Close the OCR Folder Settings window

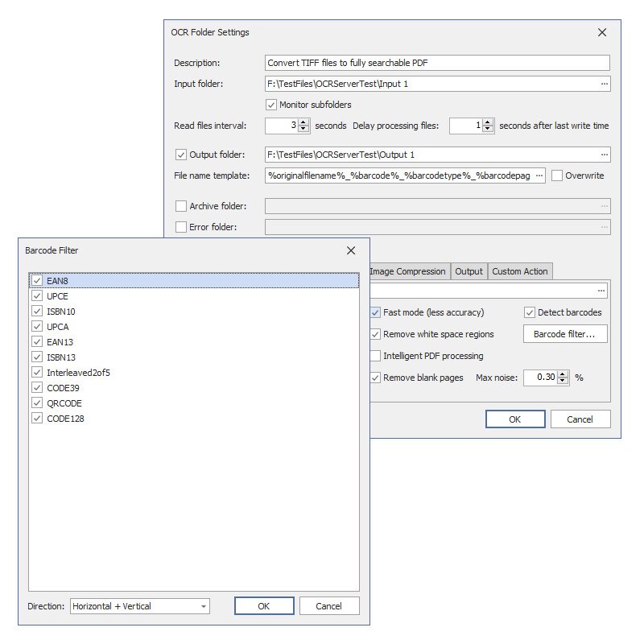[602, 32]
